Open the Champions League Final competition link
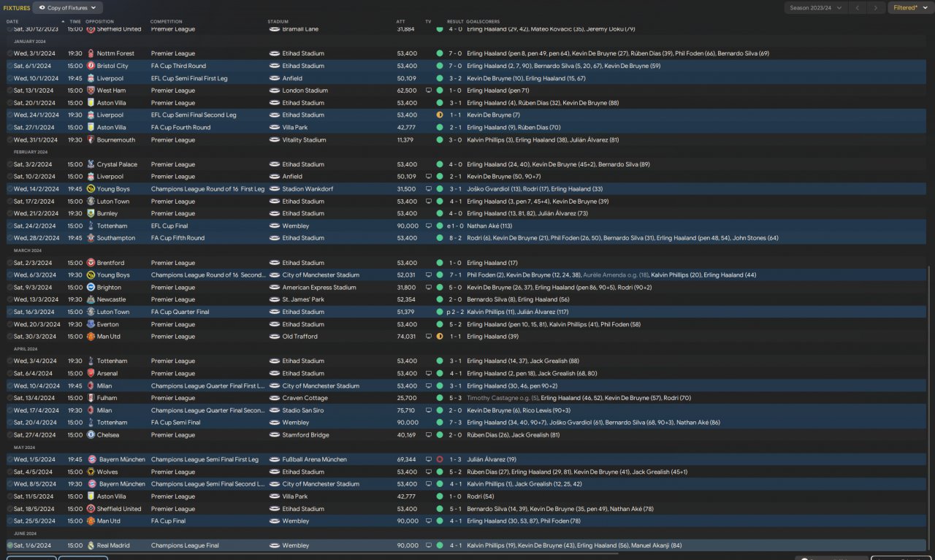Screen dimensions: 935x560 tap(185, 545)
